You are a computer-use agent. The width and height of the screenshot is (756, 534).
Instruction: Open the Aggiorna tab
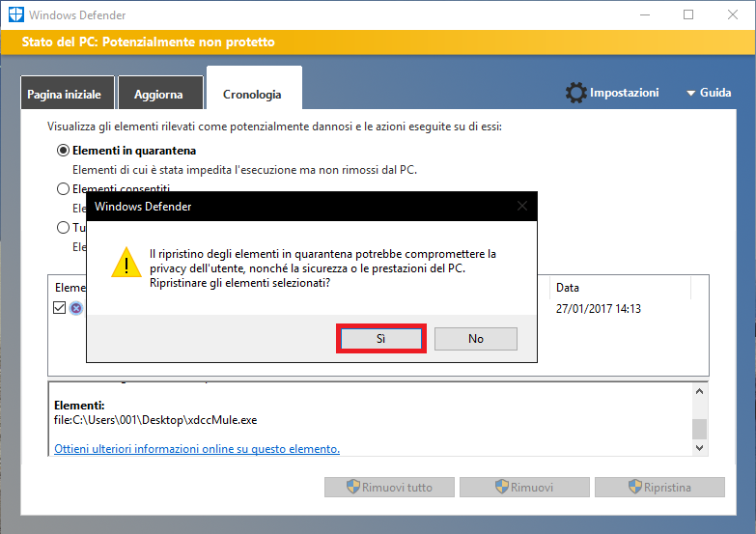[x=160, y=95]
